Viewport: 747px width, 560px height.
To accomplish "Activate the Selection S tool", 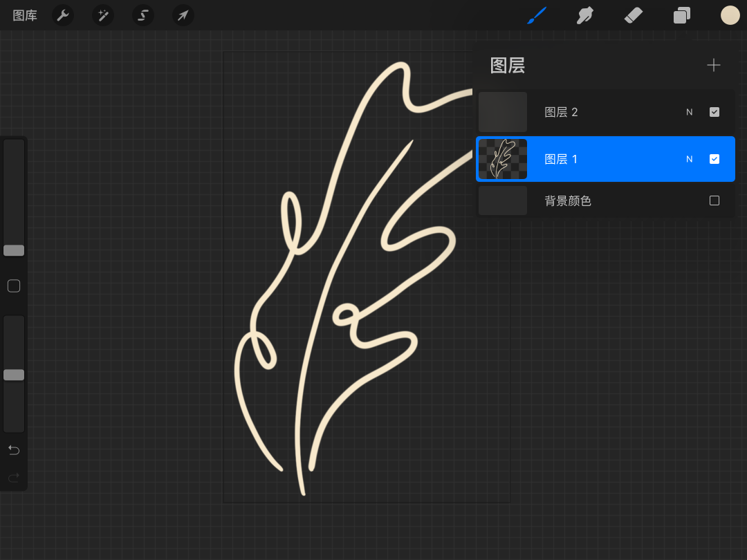I will tap(143, 15).
